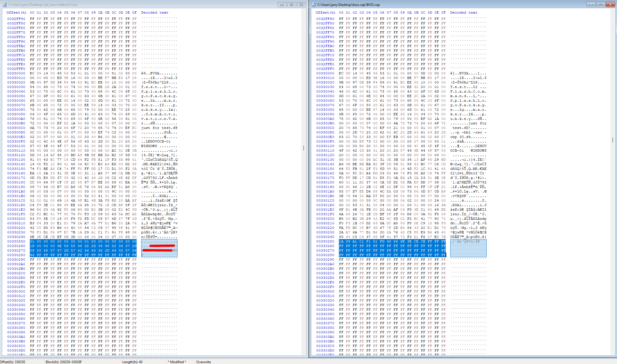Click the Decoded text header in left pane
This screenshot has width=617, height=364.
click(155, 12)
